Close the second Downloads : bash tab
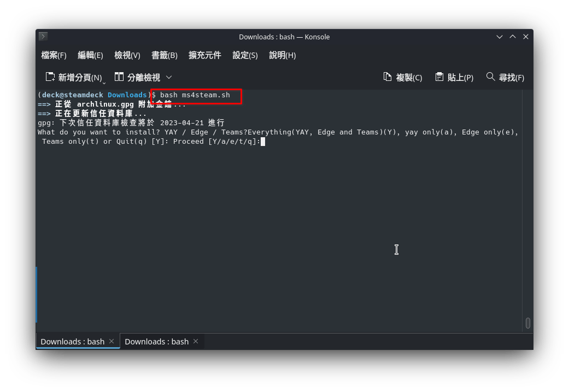Screen dimensions: 569x392 (196, 342)
